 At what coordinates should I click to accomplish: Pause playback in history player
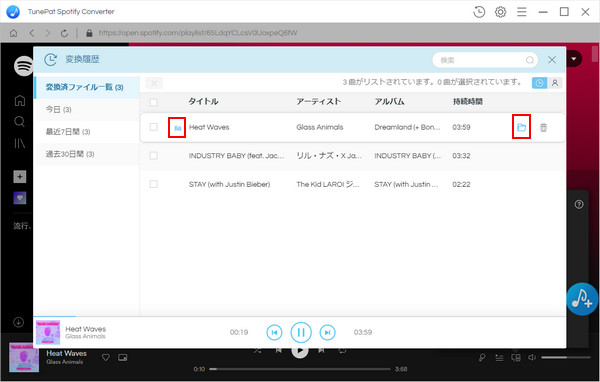pos(301,332)
